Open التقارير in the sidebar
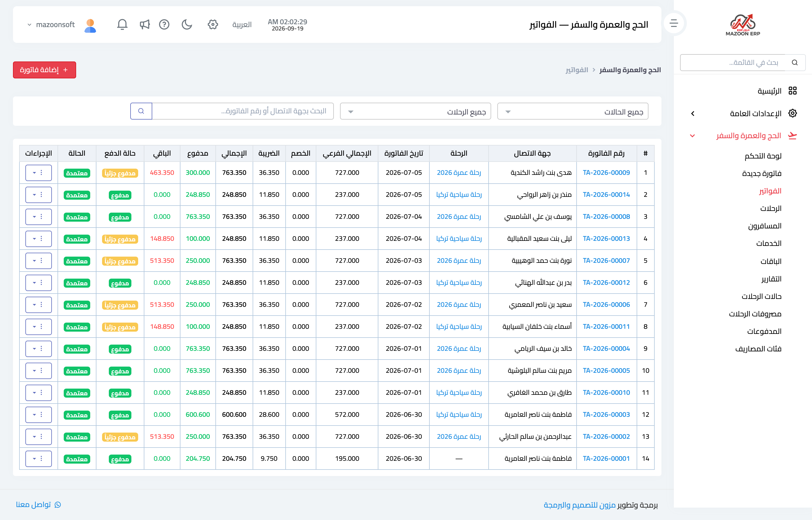The height and width of the screenshot is (520, 812). tap(771, 279)
